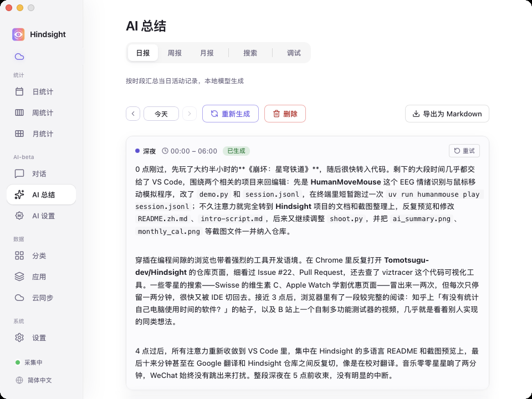Open 分类 category squares icon
This screenshot has width=532, height=399.
(19, 255)
